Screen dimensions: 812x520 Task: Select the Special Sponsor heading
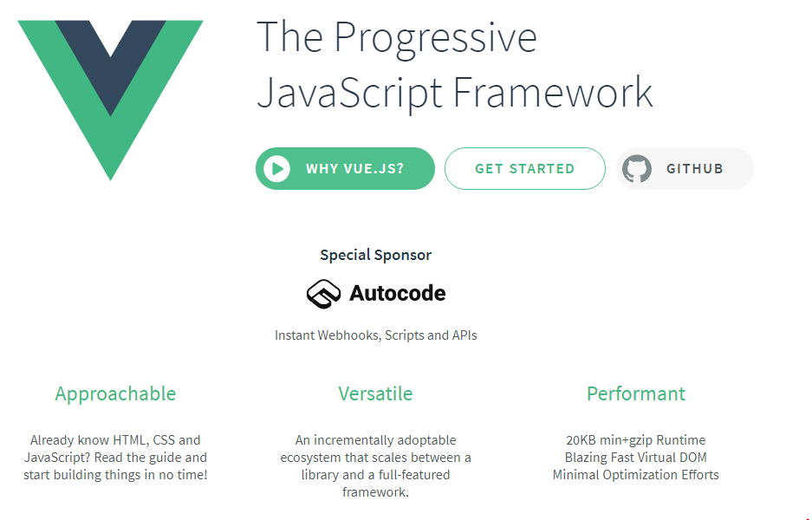(375, 255)
